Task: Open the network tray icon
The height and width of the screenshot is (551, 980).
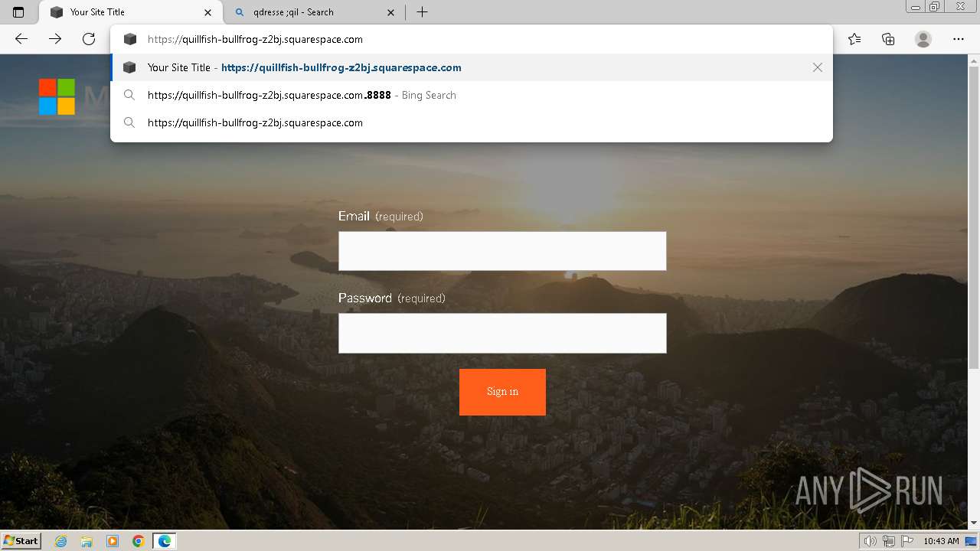Action: 889,541
